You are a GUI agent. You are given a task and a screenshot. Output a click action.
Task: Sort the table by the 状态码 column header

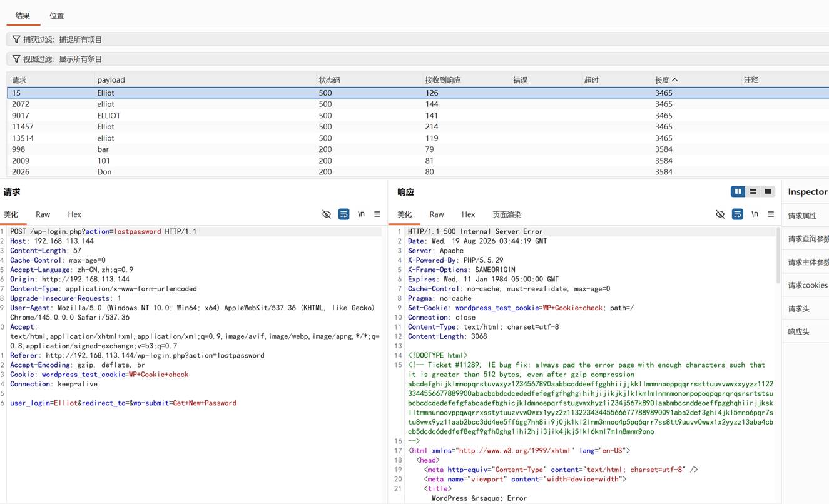[369, 80]
